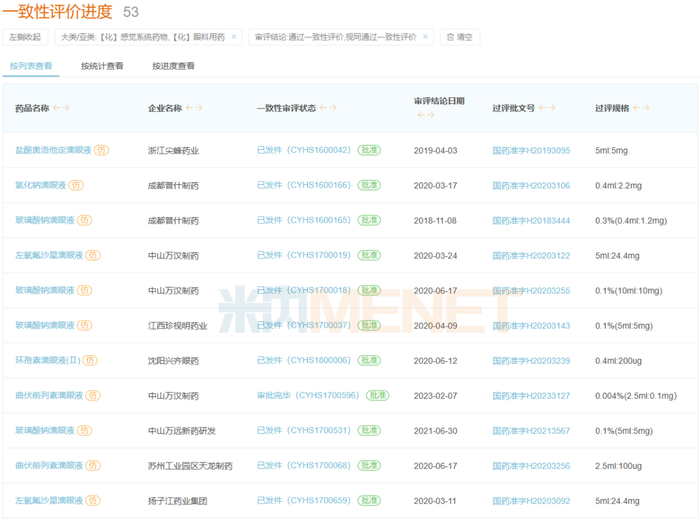Click 批准 badge in 审批完毕 CYHS1700596 row
700x519 pixels.
377,395
